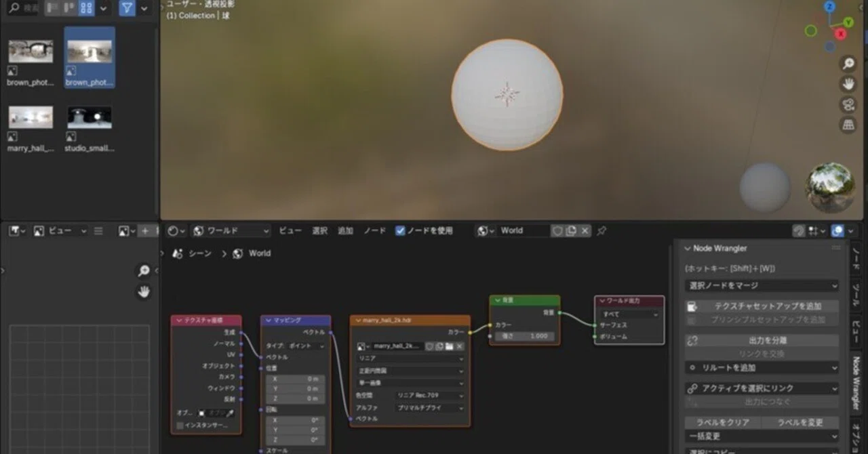868x454 pixels.
Task: Click the node editor snap magnet icon
Action: tap(800, 231)
